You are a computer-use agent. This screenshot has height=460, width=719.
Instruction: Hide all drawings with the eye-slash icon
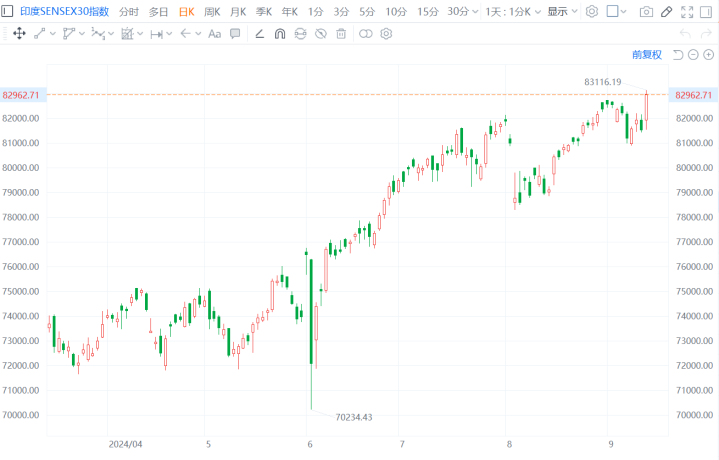point(320,33)
